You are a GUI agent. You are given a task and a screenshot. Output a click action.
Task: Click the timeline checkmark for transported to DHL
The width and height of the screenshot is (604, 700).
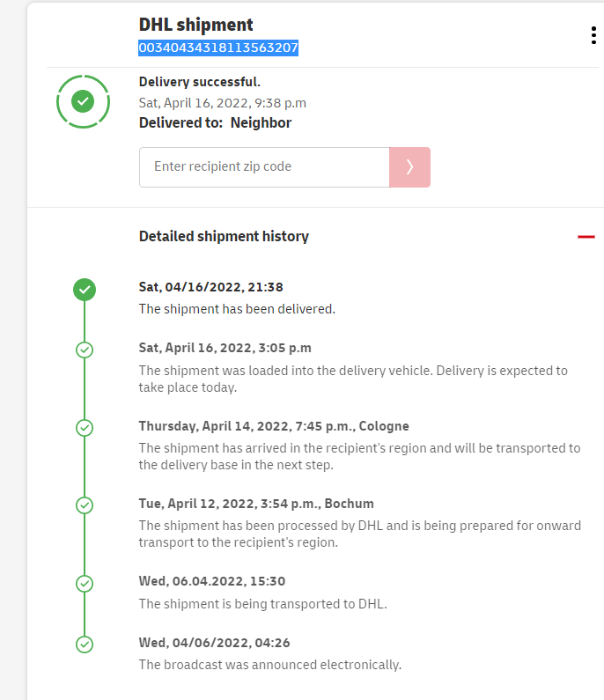[x=85, y=583]
